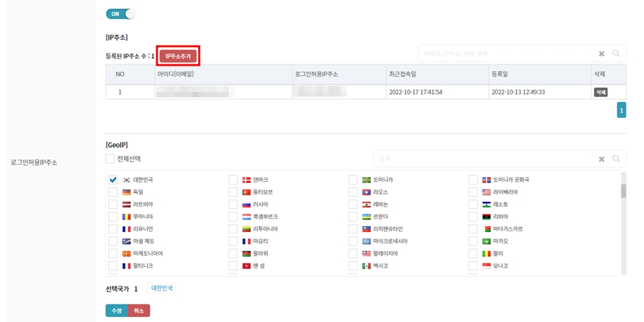Click the GeoIP country list scrollbar

[623, 191]
